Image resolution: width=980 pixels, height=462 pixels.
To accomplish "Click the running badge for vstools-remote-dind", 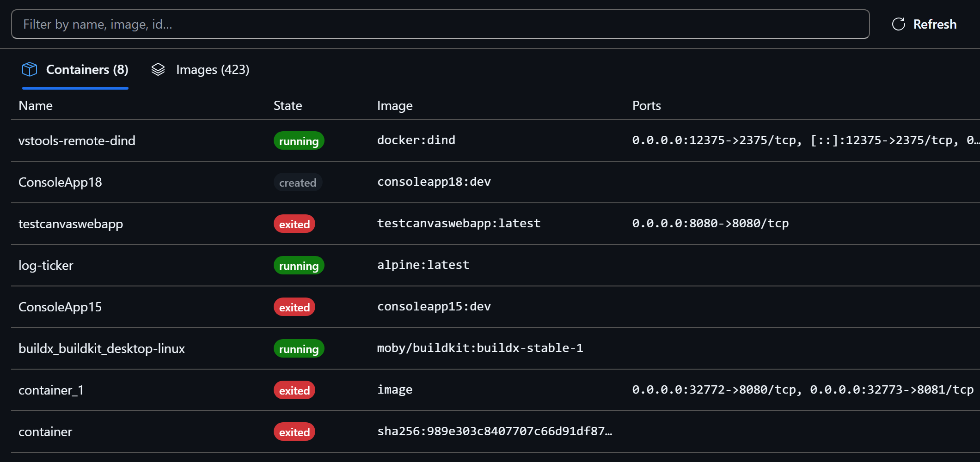I will click(299, 140).
